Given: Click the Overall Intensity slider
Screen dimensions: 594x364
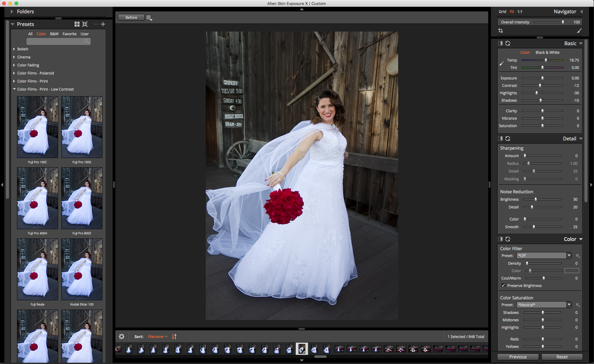Looking at the screenshot, I should pyautogui.click(x=549, y=22).
